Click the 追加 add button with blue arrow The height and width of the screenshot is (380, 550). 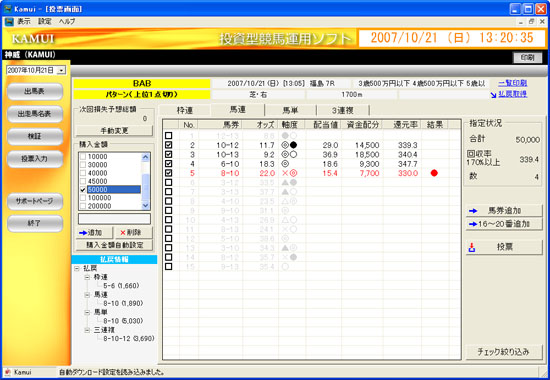94,232
